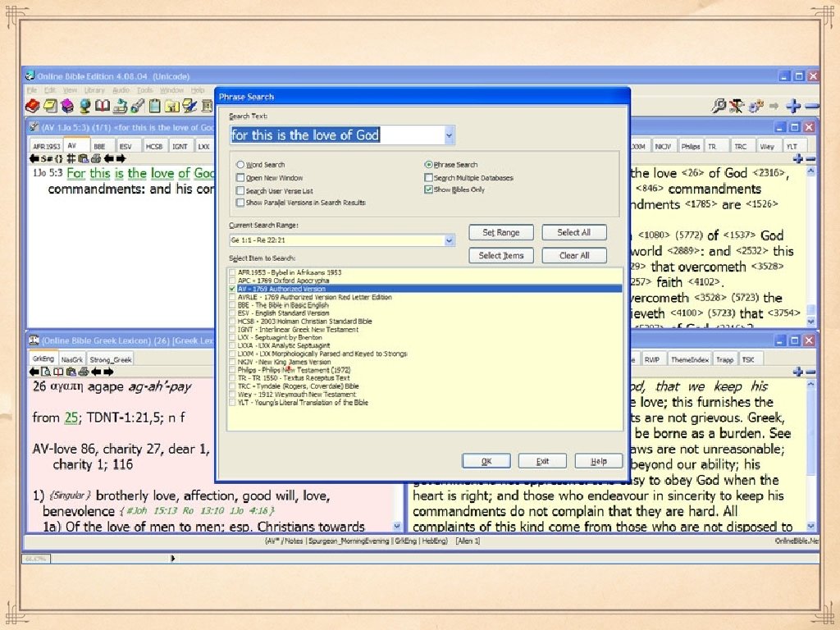Screen dimensions: 840x630
Task: Open the Library menu
Action: (x=94, y=90)
